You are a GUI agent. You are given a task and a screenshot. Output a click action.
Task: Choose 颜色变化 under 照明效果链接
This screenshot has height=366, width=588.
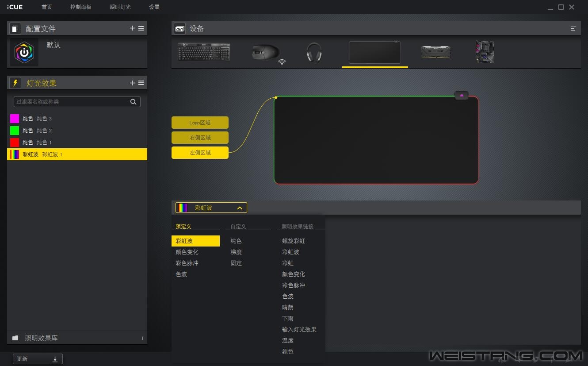click(294, 274)
